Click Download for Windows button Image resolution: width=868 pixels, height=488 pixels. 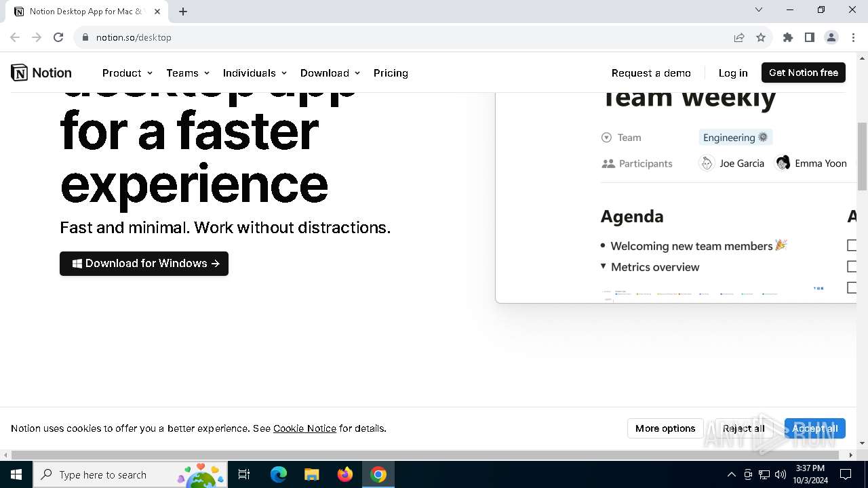pos(144,264)
